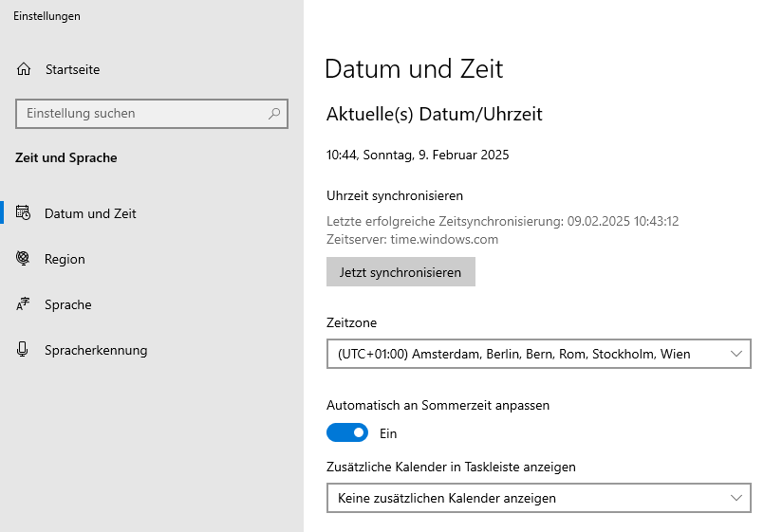Go to Startseite in the sidebar
The height and width of the screenshot is (532, 764).
point(72,69)
